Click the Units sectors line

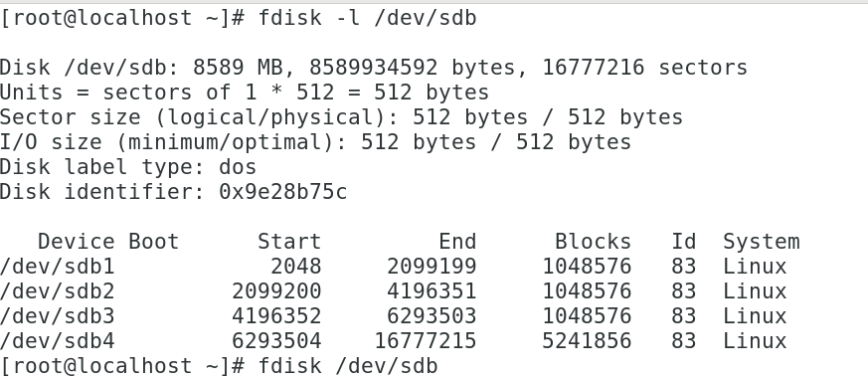tap(245, 93)
